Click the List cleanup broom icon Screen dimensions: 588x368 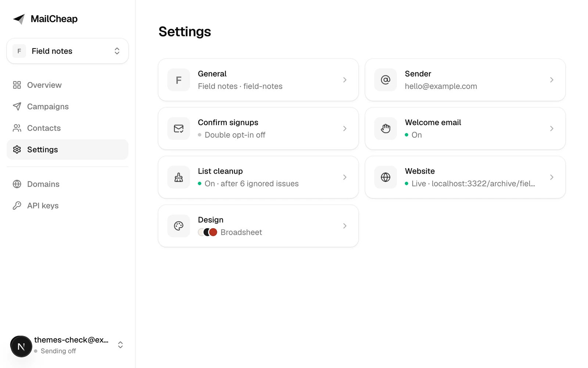179,177
